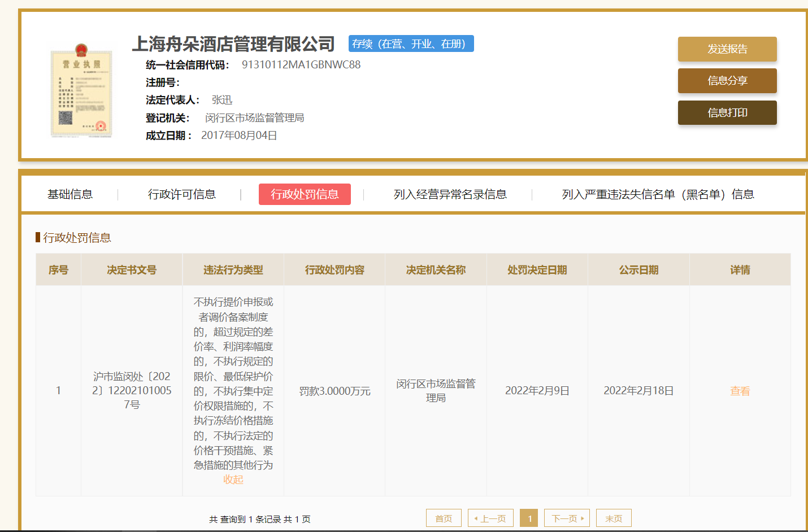This screenshot has width=808, height=532.
Task: Click the 发送报告 button
Action: coord(727,49)
